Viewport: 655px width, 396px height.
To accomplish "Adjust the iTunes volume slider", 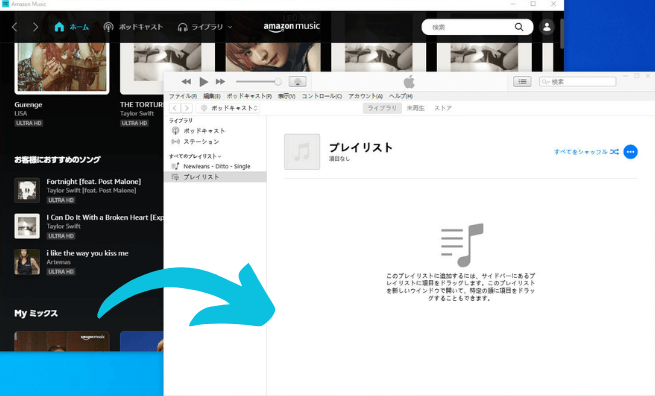I will point(259,81).
